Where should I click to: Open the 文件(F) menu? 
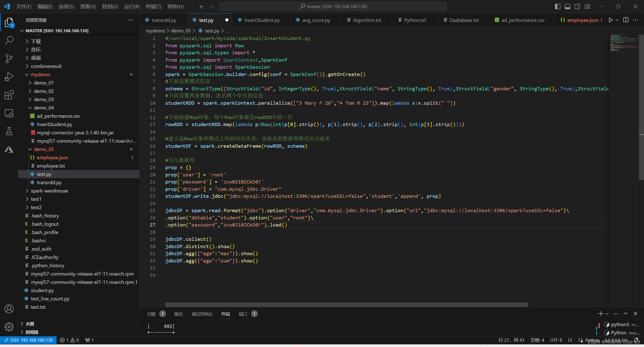pyautogui.click(x=24, y=7)
